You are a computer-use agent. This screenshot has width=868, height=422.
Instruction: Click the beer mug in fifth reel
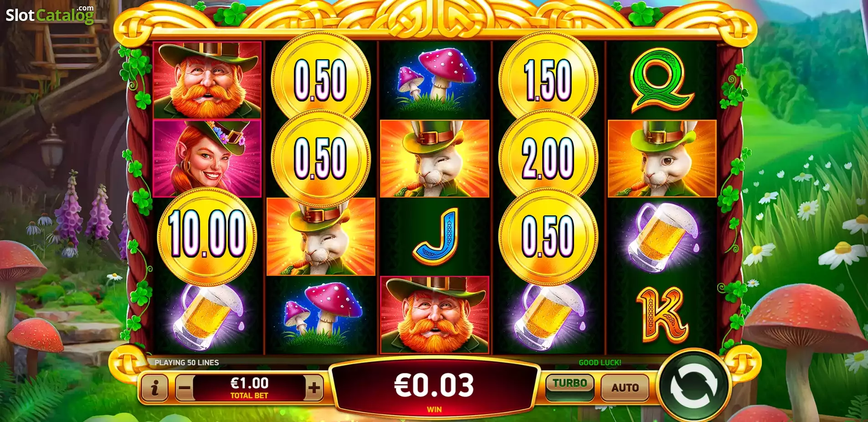tap(662, 237)
